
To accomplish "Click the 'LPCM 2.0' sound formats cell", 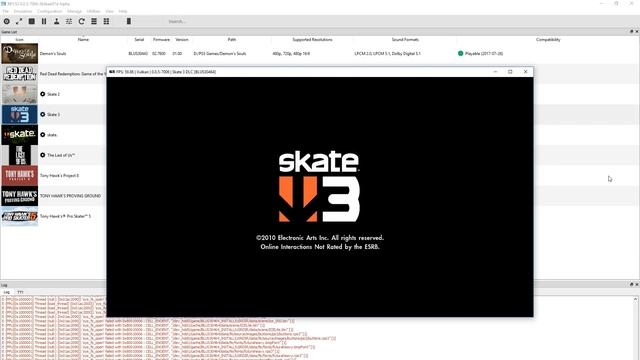I will coord(387,53).
